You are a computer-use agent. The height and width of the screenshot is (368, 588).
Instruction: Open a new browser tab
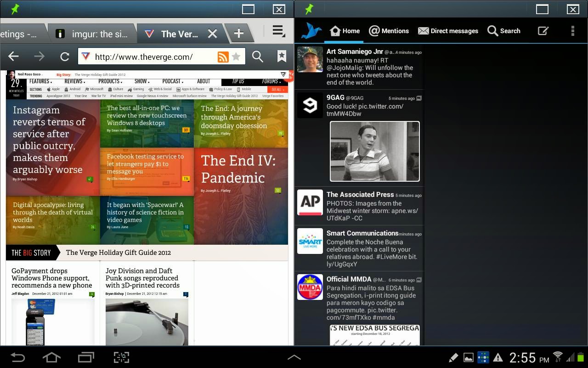pos(238,33)
